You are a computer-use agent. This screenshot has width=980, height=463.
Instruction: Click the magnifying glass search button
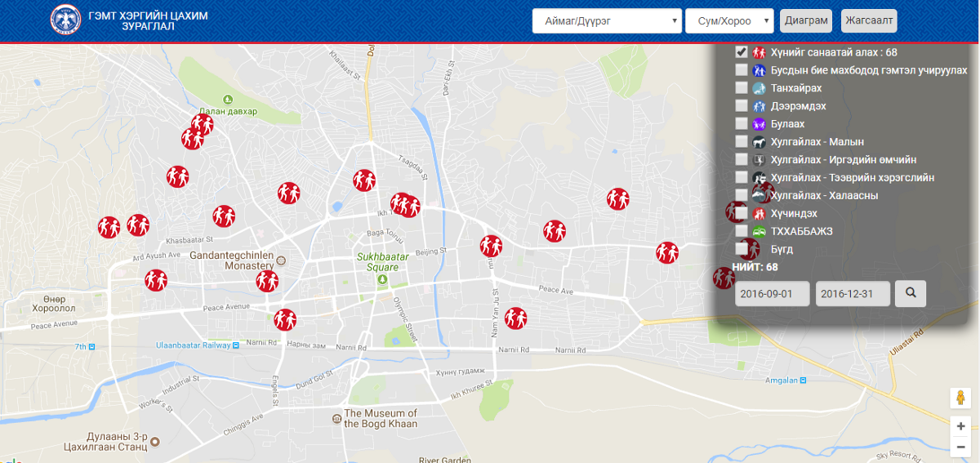911,293
